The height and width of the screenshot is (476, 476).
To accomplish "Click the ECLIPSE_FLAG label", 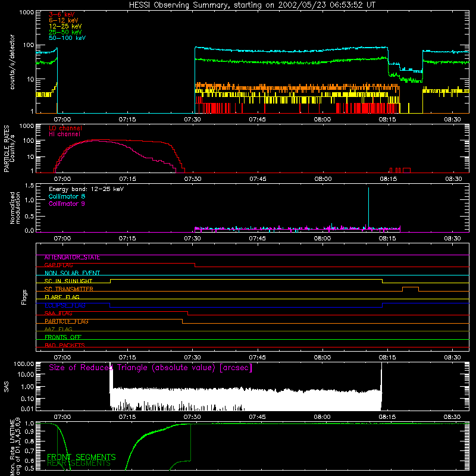I will point(65,305).
